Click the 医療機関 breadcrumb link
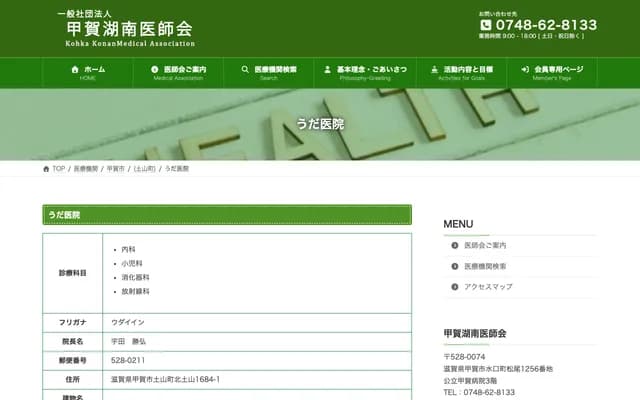Viewport: 640px width, 400px height. tap(86, 169)
